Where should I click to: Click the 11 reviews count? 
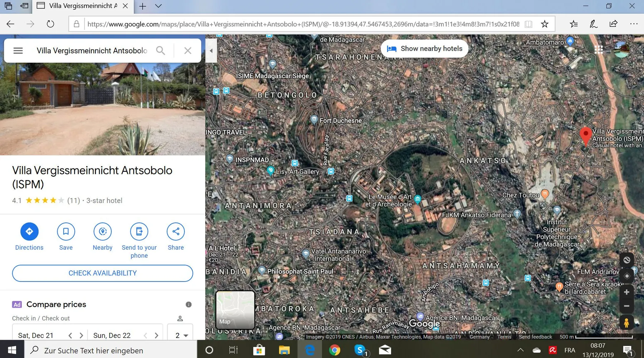coord(73,200)
